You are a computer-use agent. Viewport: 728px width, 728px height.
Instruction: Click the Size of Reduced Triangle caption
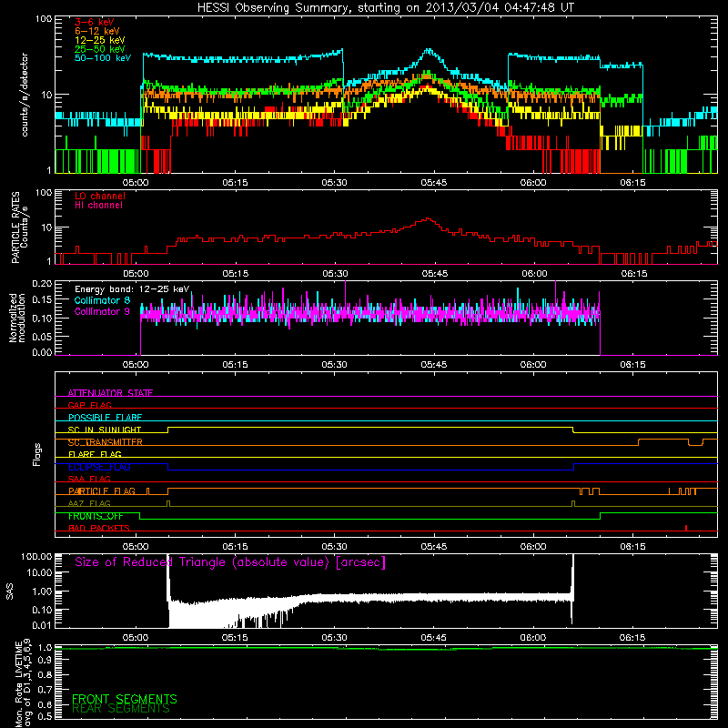[230, 562]
